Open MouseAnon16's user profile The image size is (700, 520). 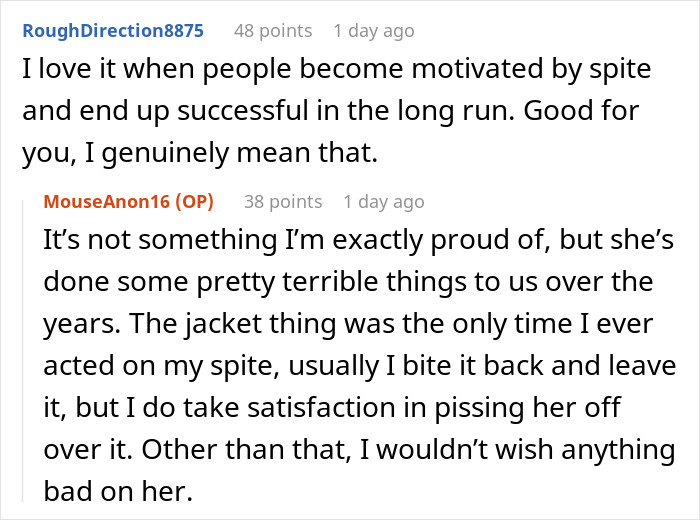click(x=107, y=202)
